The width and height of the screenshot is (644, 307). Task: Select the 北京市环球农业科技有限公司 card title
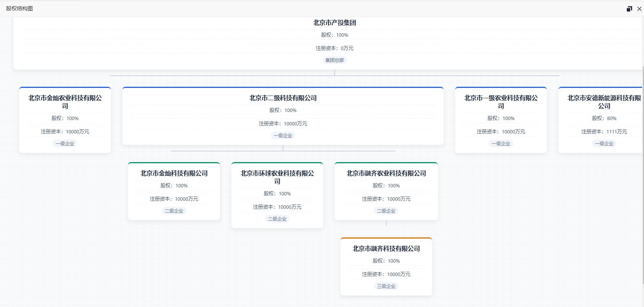click(x=277, y=177)
